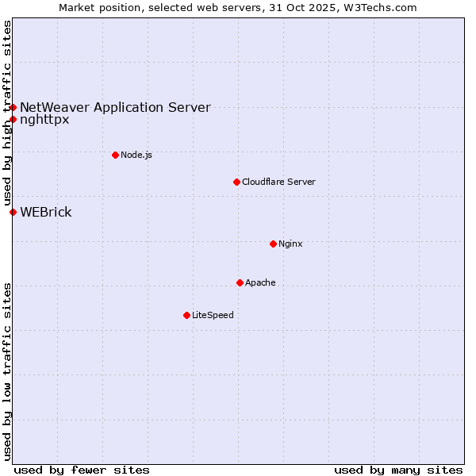Select the Cloudflare Server data point dot
Screen dimensions: 476x476
236,182
